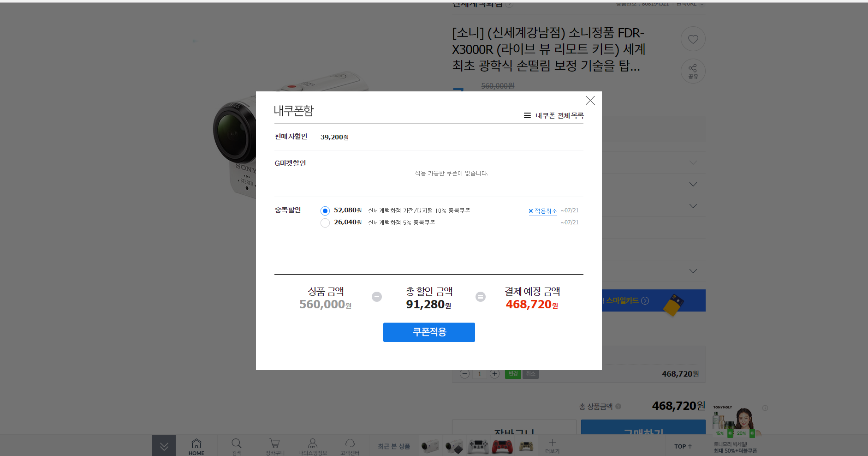This screenshot has width=868, height=456.
Task: Open 장바구니 cart icon in bottom bar
Action: (274, 446)
